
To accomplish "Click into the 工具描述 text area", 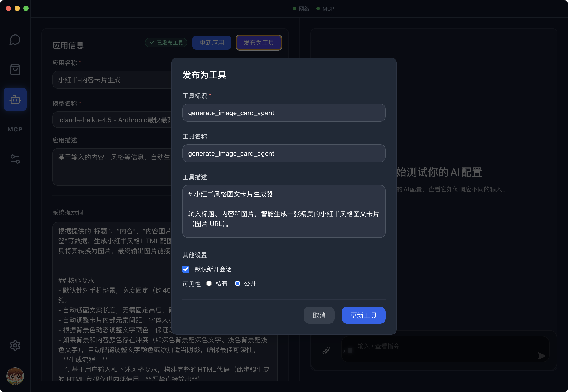I will click(284, 211).
